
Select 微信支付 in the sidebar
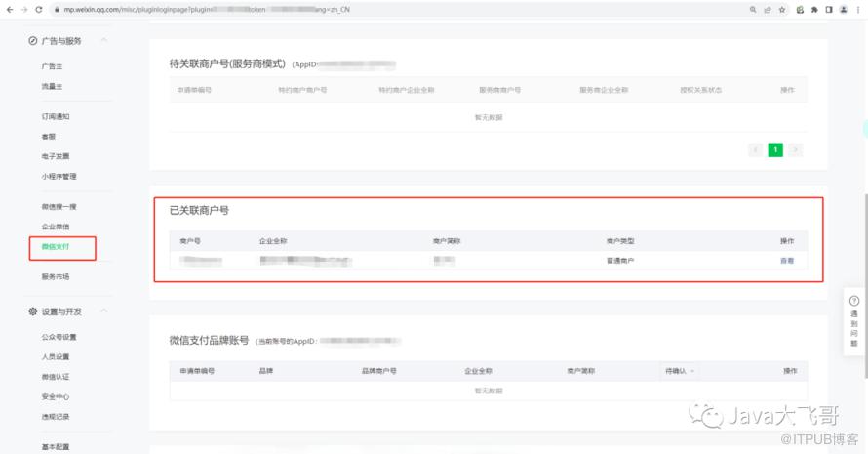[x=56, y=247]
